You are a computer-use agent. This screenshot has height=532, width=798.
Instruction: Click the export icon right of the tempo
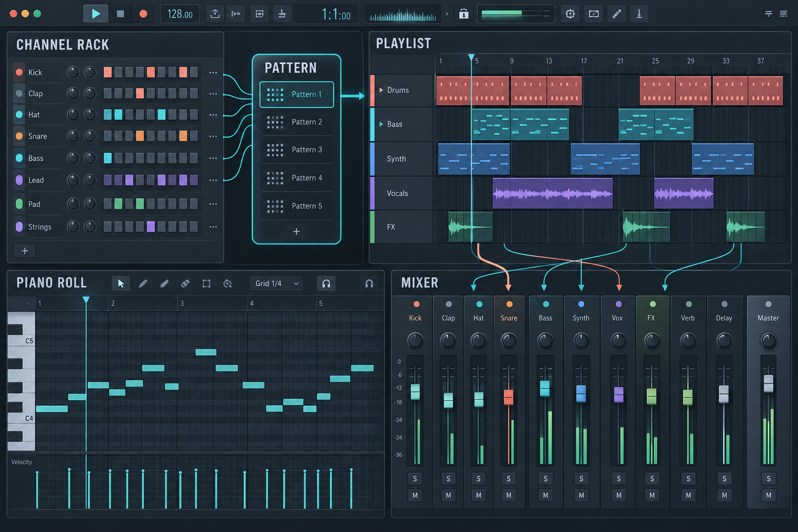[215, 14]
